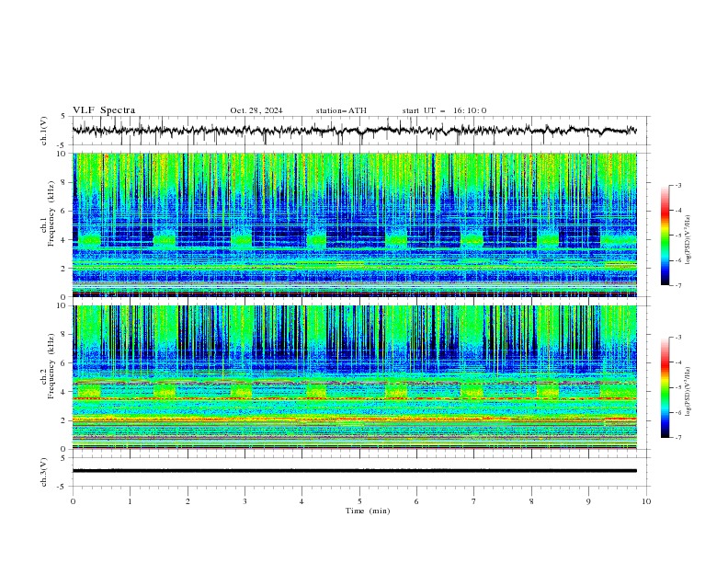
Task: Click the "-3" tick on upper colorbar
Action: click(678, 185)
